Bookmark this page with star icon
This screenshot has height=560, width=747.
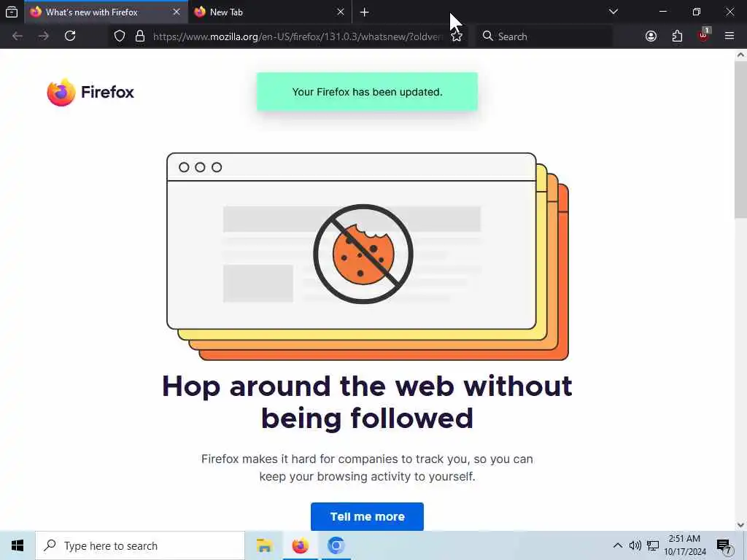(x=457, y=36)
